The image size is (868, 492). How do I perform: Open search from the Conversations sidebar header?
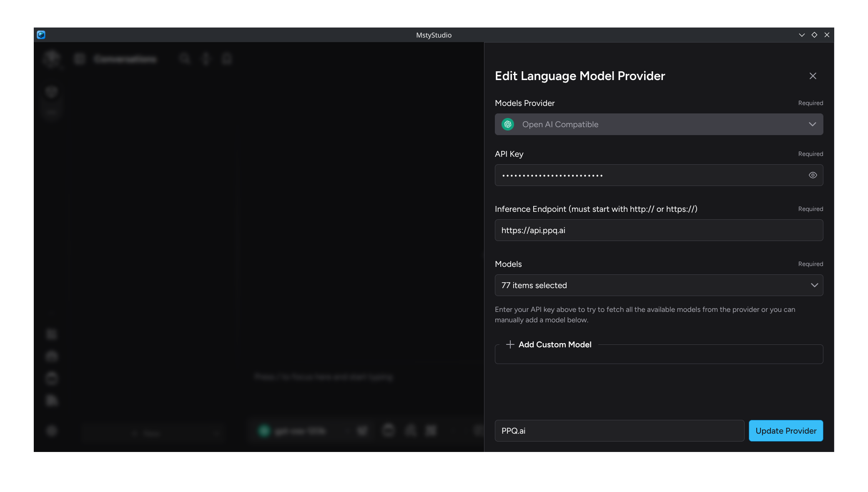point(185,59)
